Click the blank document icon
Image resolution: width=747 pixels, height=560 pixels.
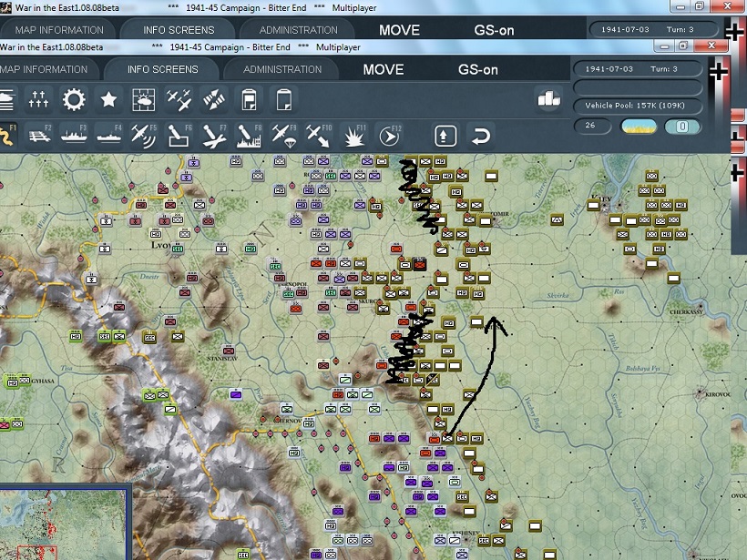pos(284,99)
